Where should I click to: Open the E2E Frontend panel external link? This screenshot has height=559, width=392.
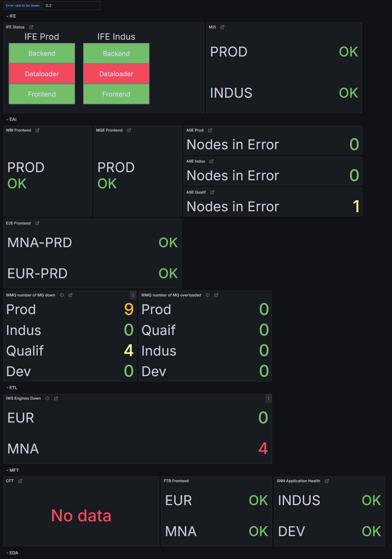[37, 223]
